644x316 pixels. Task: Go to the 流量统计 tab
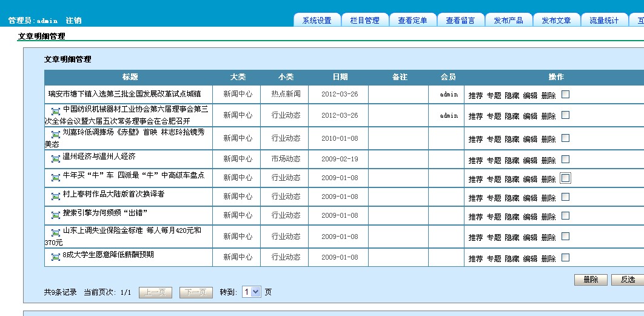[604, 20]
